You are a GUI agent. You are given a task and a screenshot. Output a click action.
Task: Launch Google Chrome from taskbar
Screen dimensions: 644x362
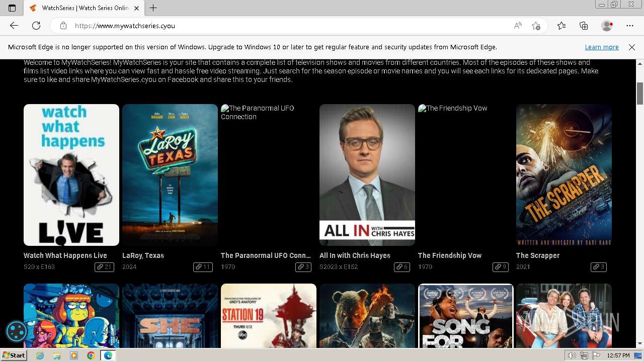tap(91, 355)
